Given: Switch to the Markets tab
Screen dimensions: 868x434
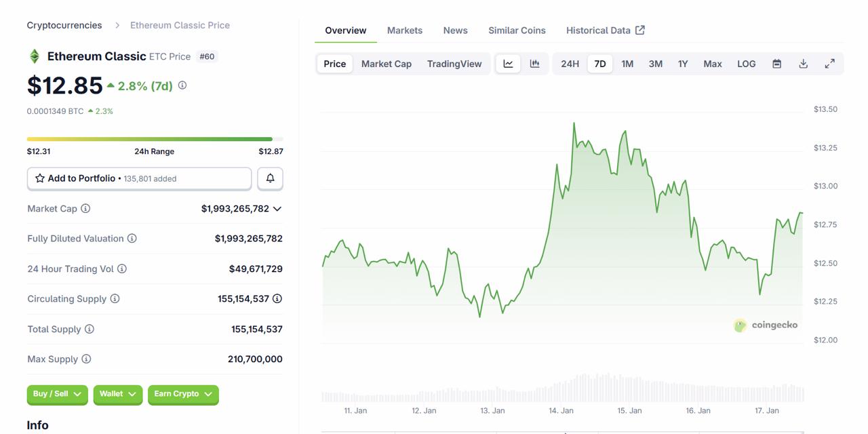Looking at the screenshot, I should [x=404, y=30].
